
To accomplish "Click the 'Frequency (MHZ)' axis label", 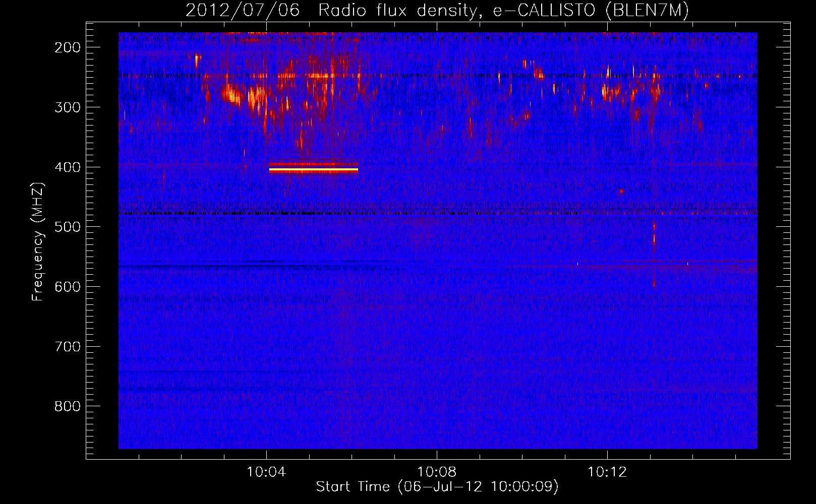I will click(38, 242).
